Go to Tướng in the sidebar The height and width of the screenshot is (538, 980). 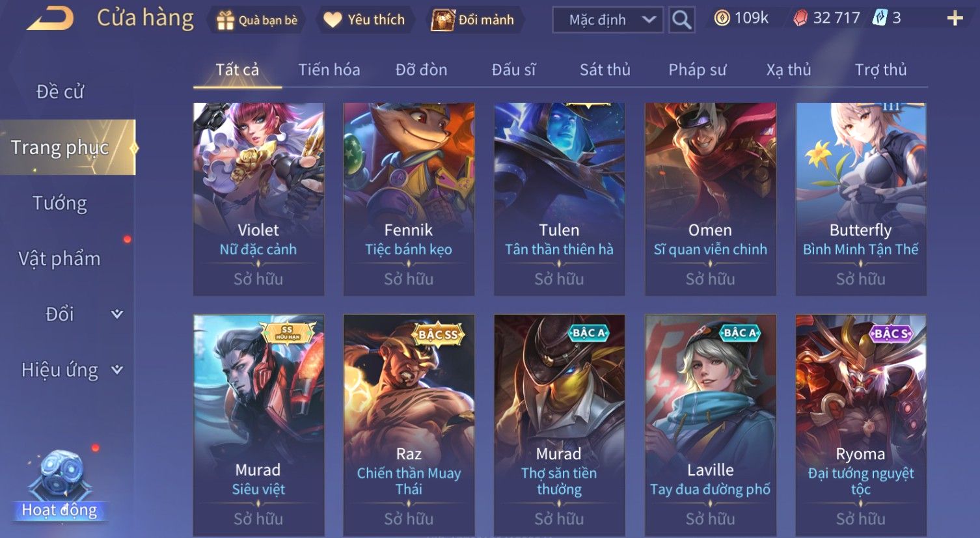[60, 204]
